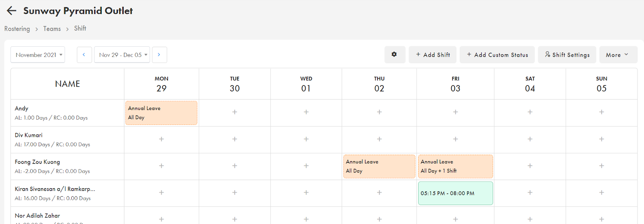644x224 pixels.
Task: Open Shift Settings
Action: coord(568,55)
